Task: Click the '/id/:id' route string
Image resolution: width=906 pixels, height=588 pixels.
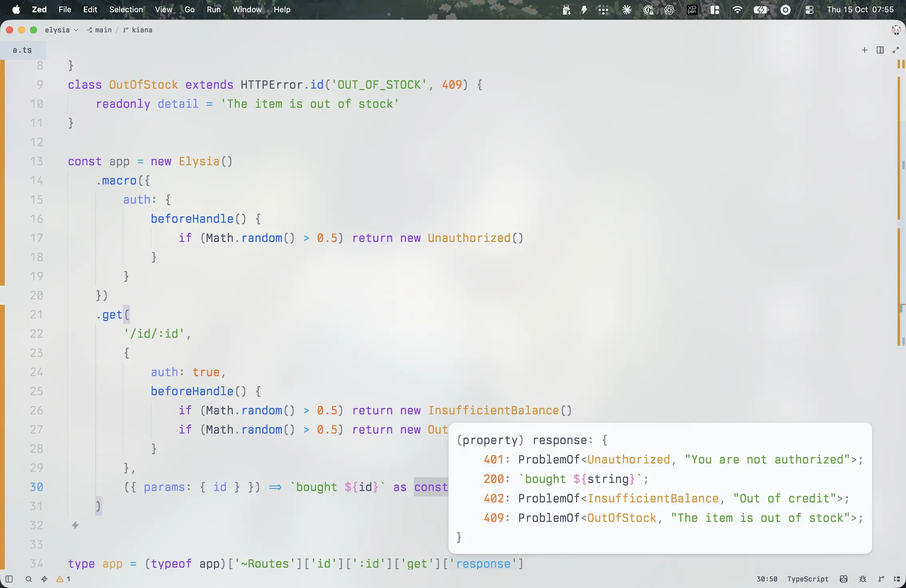Action: (x=154, y=333)
